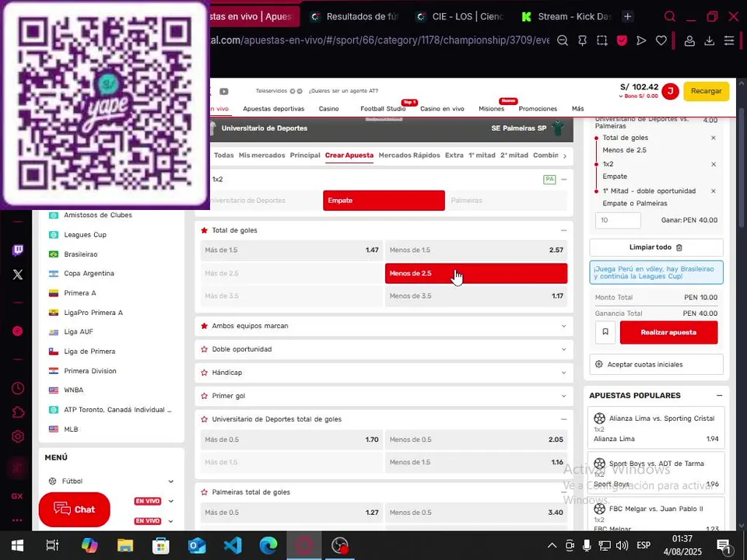This screenshot has height=560, width=747.
Task: Expand Ambos equipos marcan market
Action: [x=563, y=326]
